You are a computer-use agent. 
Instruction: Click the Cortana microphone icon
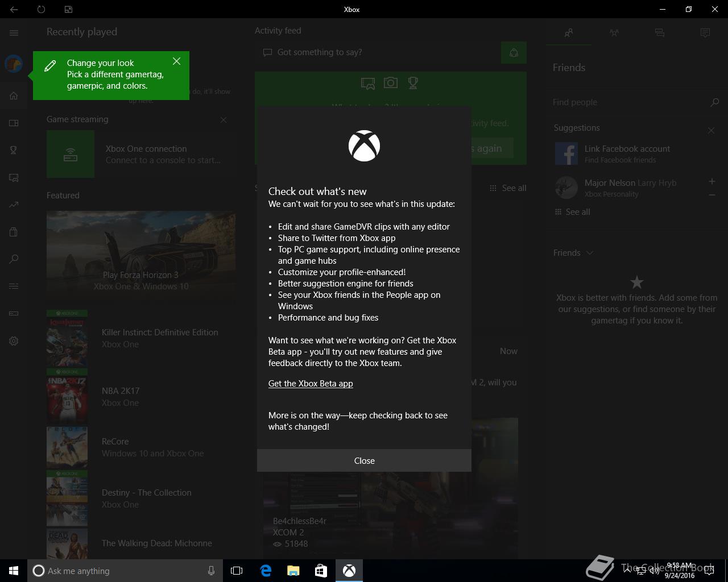[x=211, y=571]
